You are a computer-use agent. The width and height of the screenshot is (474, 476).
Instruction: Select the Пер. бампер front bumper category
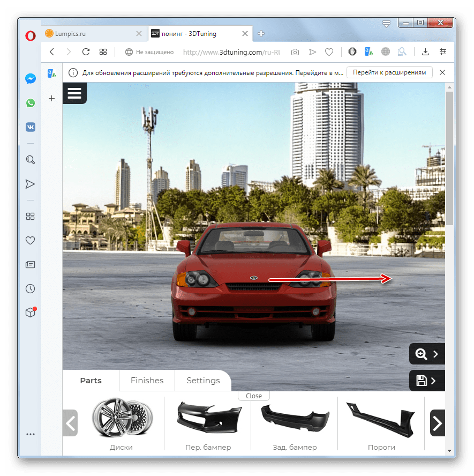coord(208,424)
